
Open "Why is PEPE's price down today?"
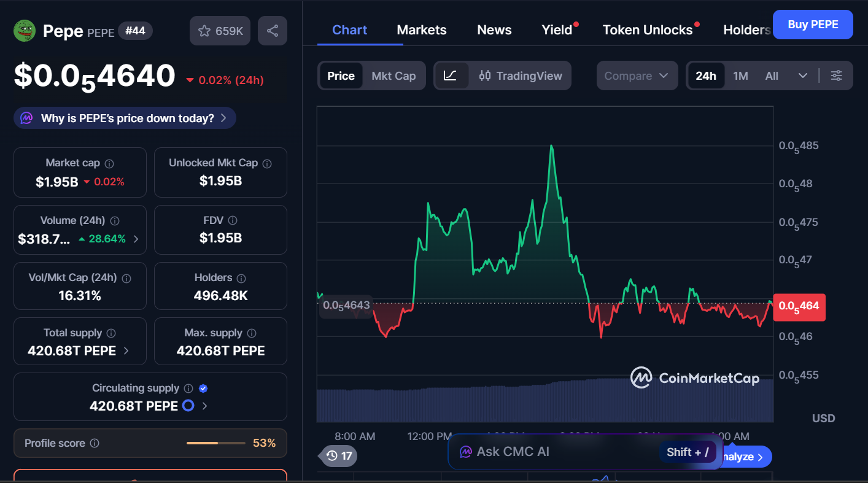coord(124,118)
